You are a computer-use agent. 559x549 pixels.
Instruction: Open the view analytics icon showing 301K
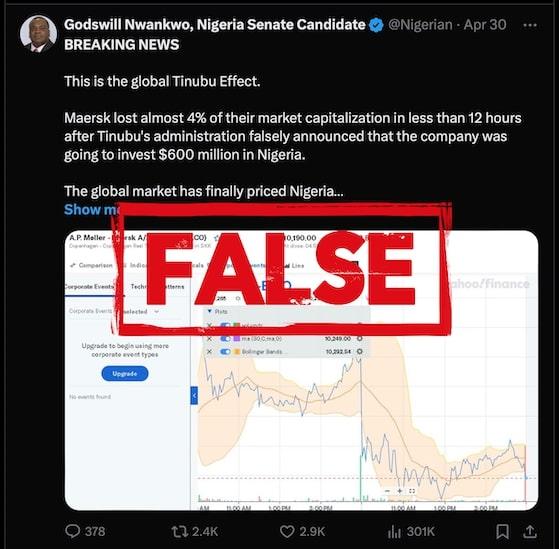[394, 532]
